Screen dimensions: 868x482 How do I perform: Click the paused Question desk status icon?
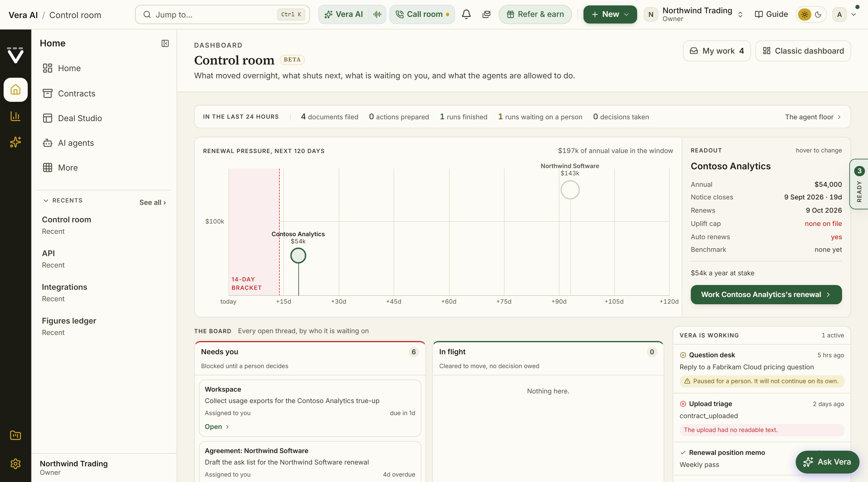(x=683, y=355)
